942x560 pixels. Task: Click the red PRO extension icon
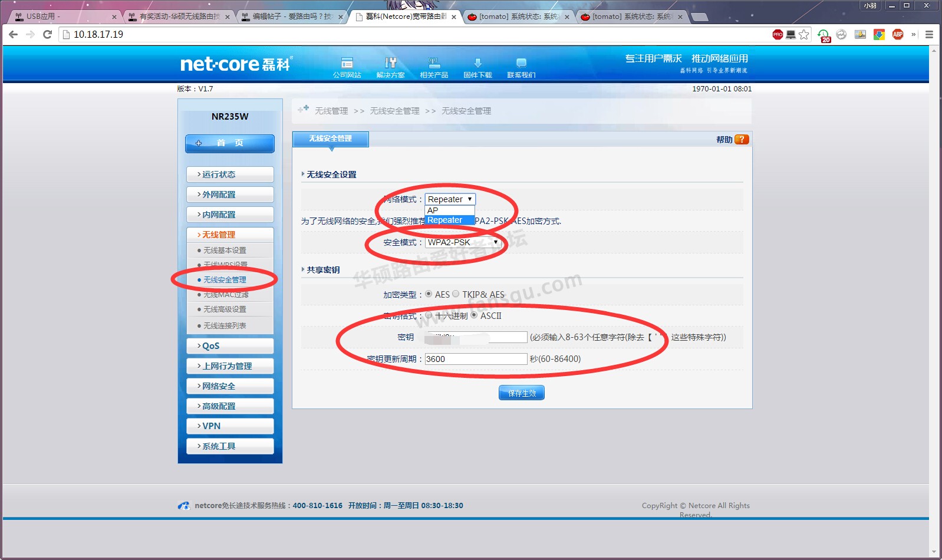pyautogui.click(x=778, y=35)
